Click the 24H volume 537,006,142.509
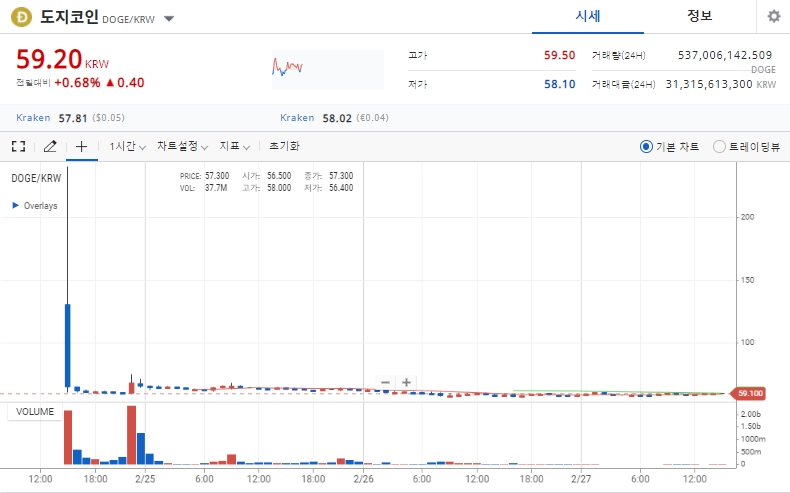The height and width of the screenshot is (493, 790). click(x=725, y=55)
